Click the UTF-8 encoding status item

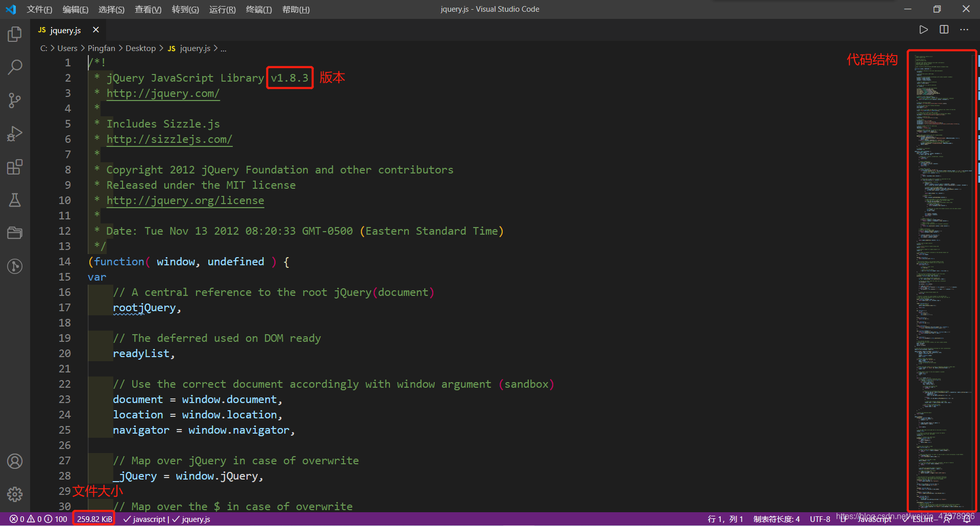[x=820, y=519]
